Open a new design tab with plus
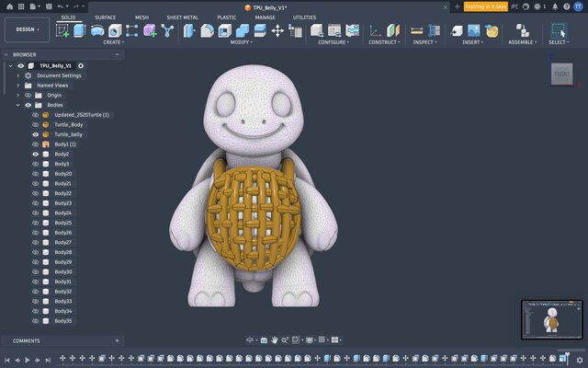 (x=457, y=6)
